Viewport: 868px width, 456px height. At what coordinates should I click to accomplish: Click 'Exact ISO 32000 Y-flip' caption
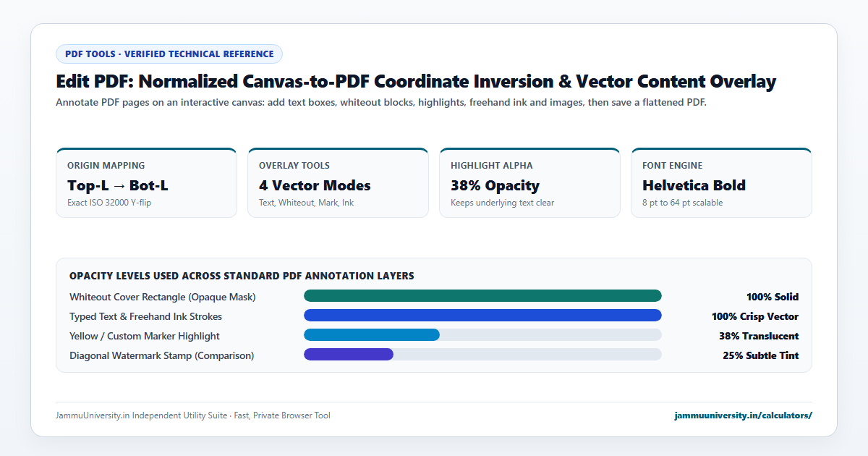(109, 203)
